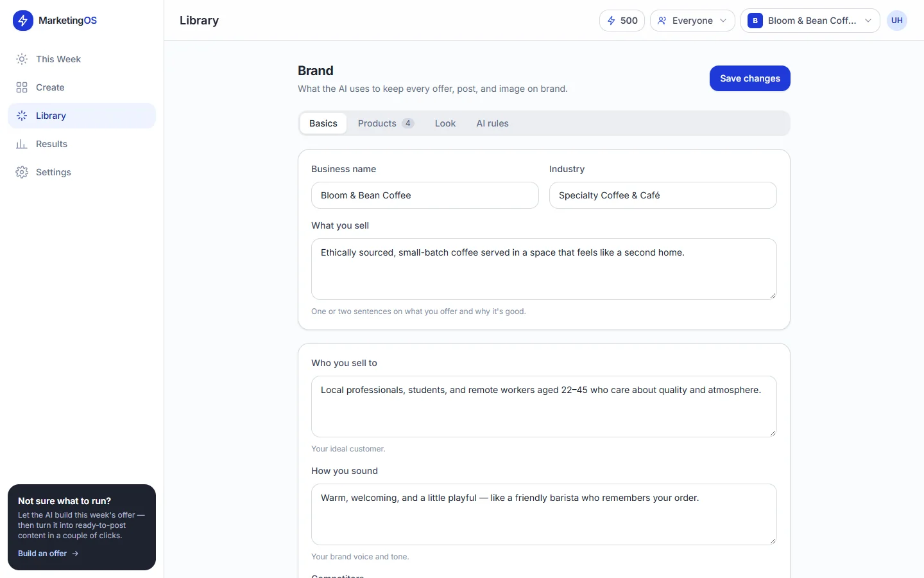This screenshot has height=578, width=924.
Task: Click the 'Your brand voice and tone.' hint
Action: pyautogui.click(x=360, y=557)
